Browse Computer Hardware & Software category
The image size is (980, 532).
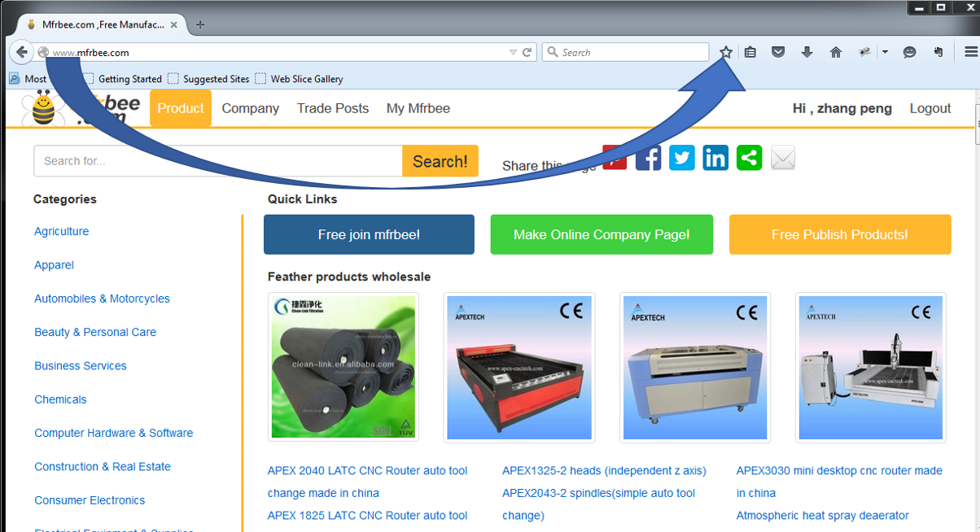click(114, 433)
